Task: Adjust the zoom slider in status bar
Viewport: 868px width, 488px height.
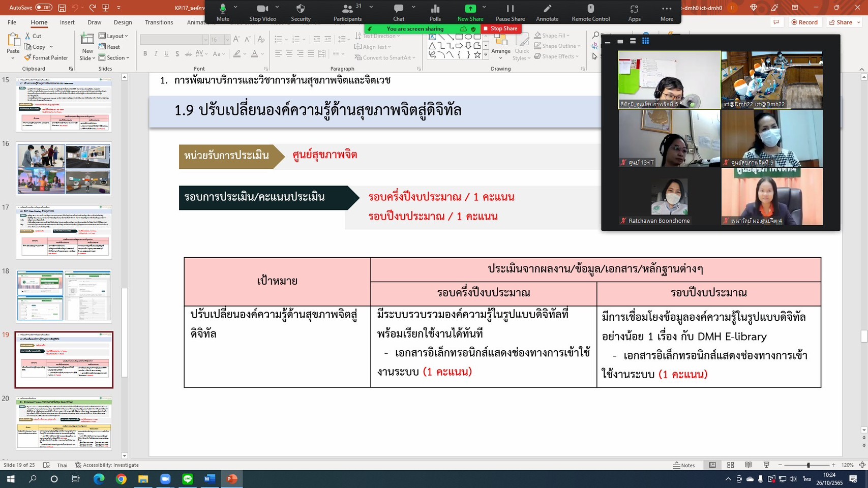Action: (x=808, y=465)
